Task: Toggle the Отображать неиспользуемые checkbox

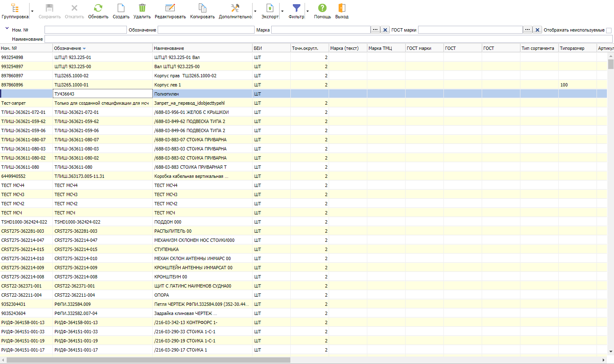Action: (x=609, y=30)
